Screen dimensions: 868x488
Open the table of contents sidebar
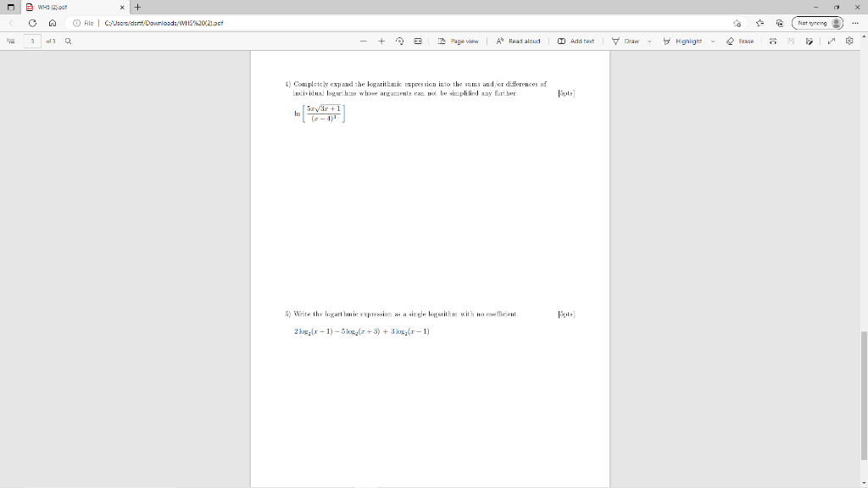tap(10, 41)
